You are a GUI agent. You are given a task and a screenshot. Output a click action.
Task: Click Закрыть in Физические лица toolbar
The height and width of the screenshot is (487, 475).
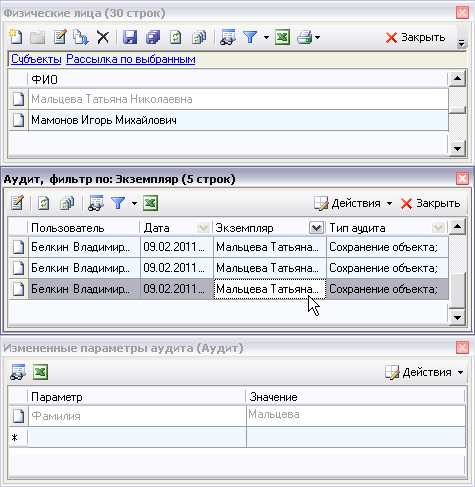point(415,37)
